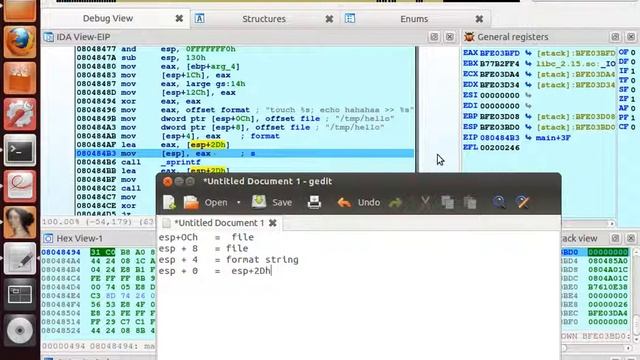This screenshot has width=640, height=360.
Task: Toggle the CF flag value
Action: coord(633,127)
